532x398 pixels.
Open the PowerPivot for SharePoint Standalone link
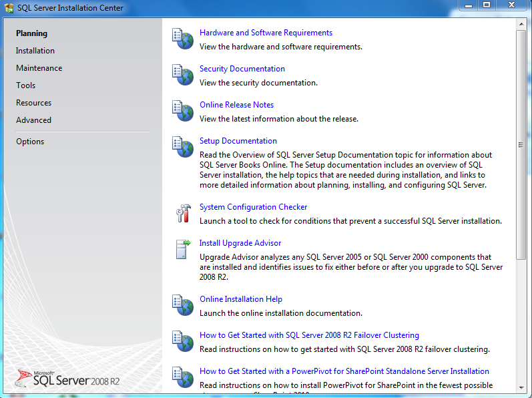[x=344, y=371]
